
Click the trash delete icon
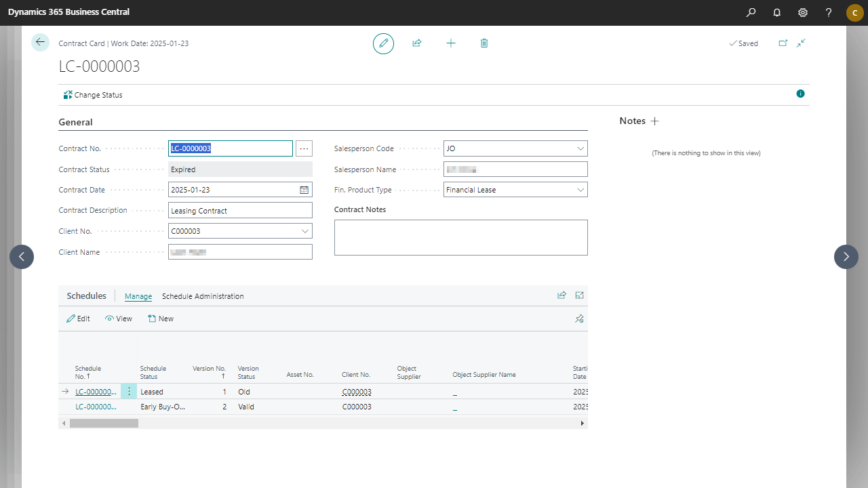coord(484,43)
